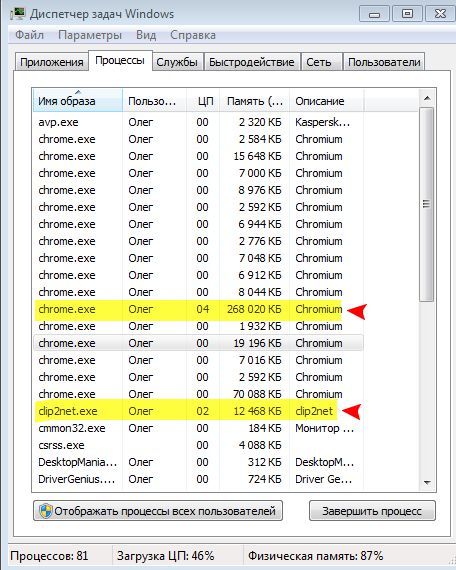Click the Task Manager title bar icon
Image resolution: width=456 pixels, height=570 pixels.
(x=17, y=13)
